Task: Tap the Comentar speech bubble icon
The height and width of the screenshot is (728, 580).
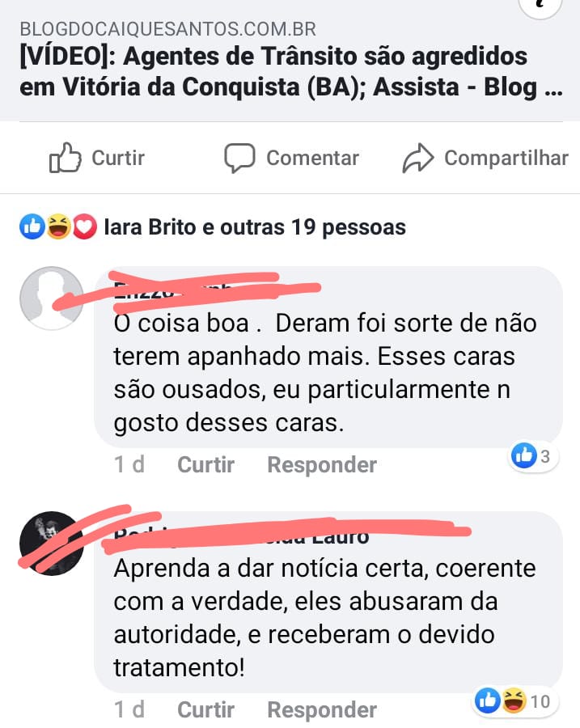Action: point(239,158)
